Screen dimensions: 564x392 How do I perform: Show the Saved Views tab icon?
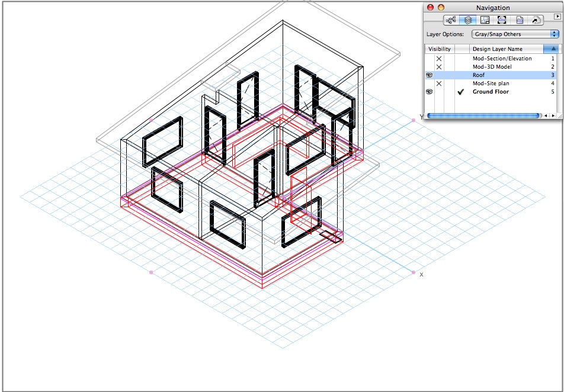click(x=520, y=20)
